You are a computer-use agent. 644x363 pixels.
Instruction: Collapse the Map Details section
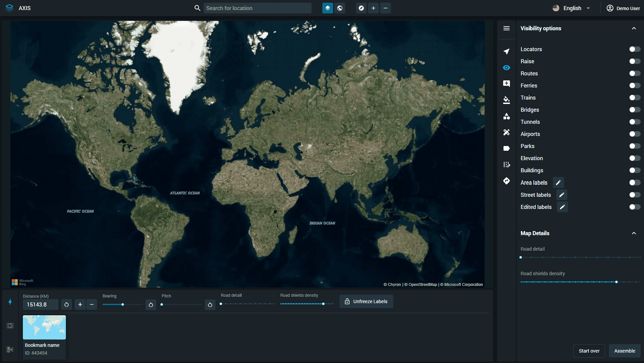[x=634, y=233]
